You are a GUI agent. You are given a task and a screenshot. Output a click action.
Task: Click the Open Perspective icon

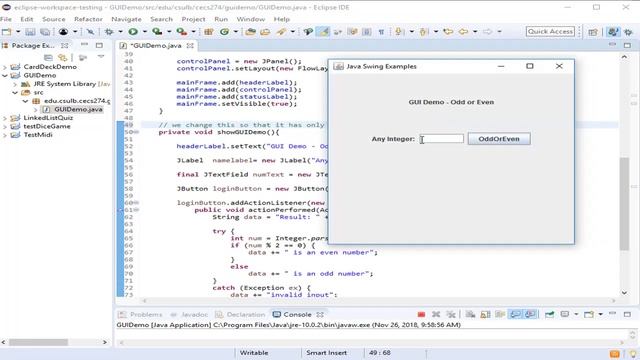[x=593, y=32]
